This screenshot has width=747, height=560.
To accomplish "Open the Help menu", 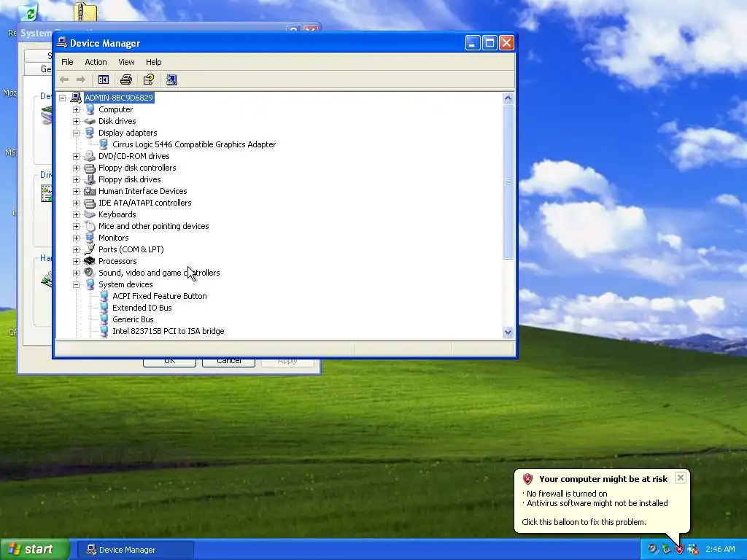I will [x=153, y=62].
